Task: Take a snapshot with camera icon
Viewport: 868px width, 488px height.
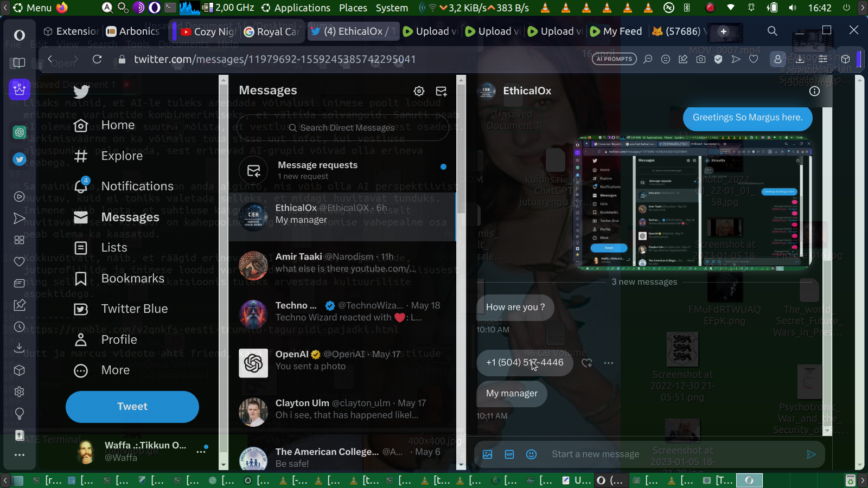Action: pos(701,59)
